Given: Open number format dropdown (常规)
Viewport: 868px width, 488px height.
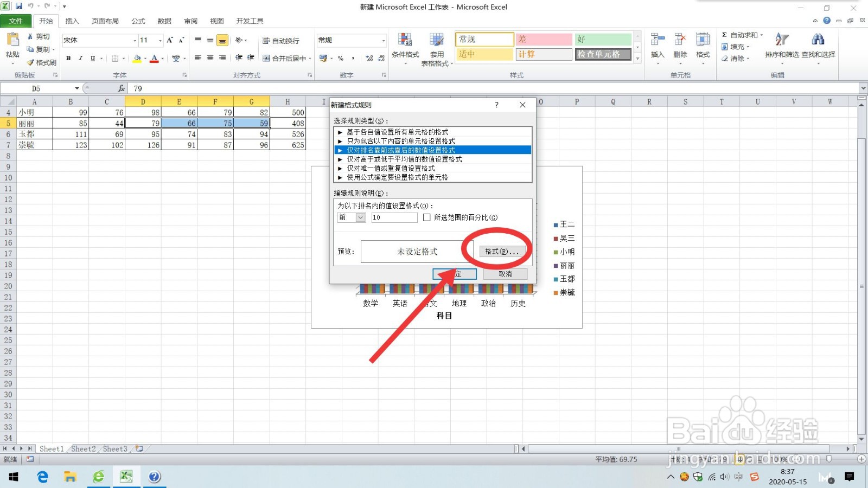Looking at the screenshot, I should click(383, 40).
